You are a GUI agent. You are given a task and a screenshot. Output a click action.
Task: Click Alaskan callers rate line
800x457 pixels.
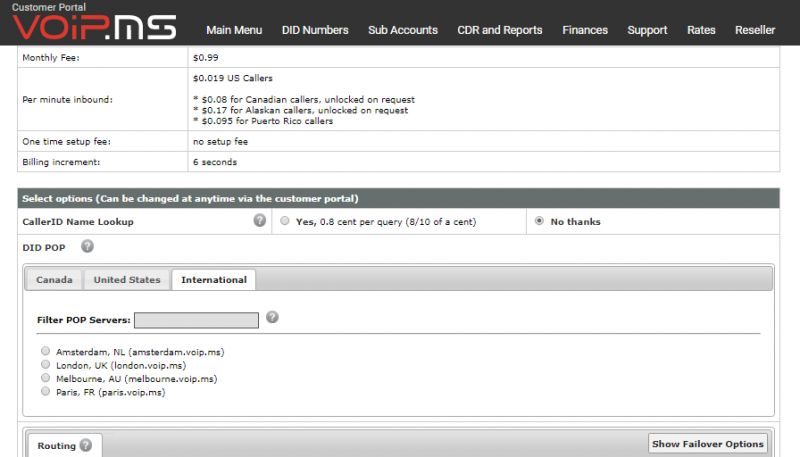point(301,110)
